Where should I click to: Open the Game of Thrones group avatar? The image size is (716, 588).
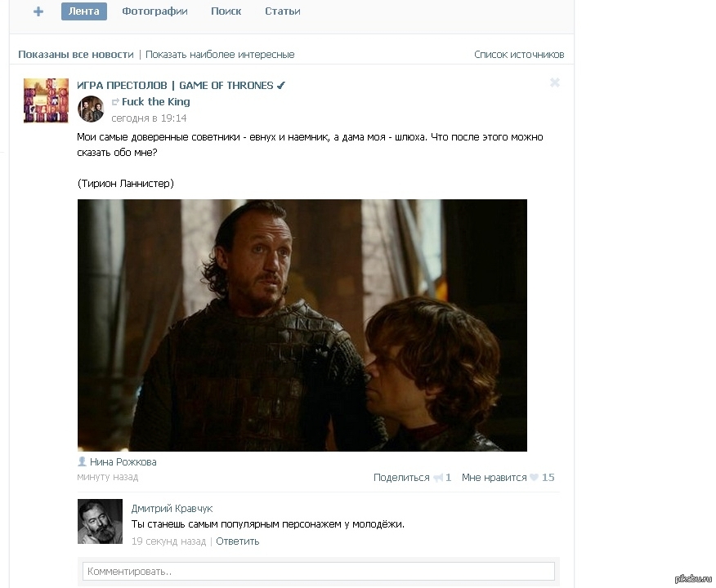pos(46,100)
